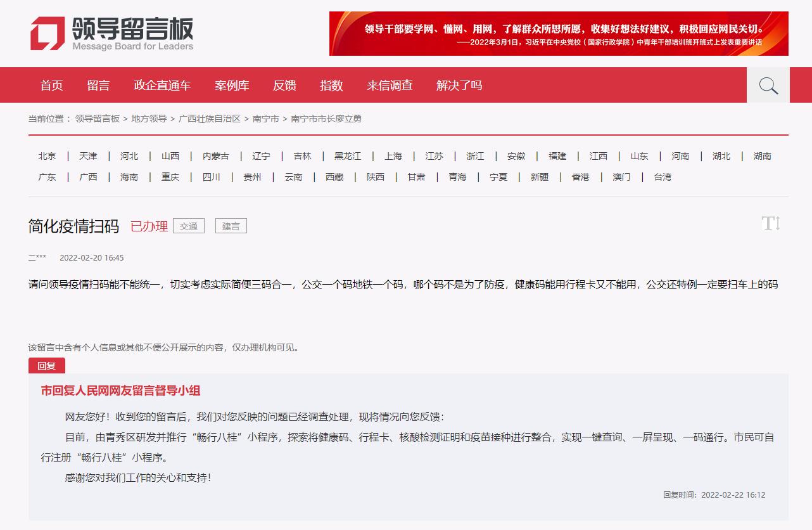
Task: Open the 解决了吗 navigation item
Action: [459, 86]
